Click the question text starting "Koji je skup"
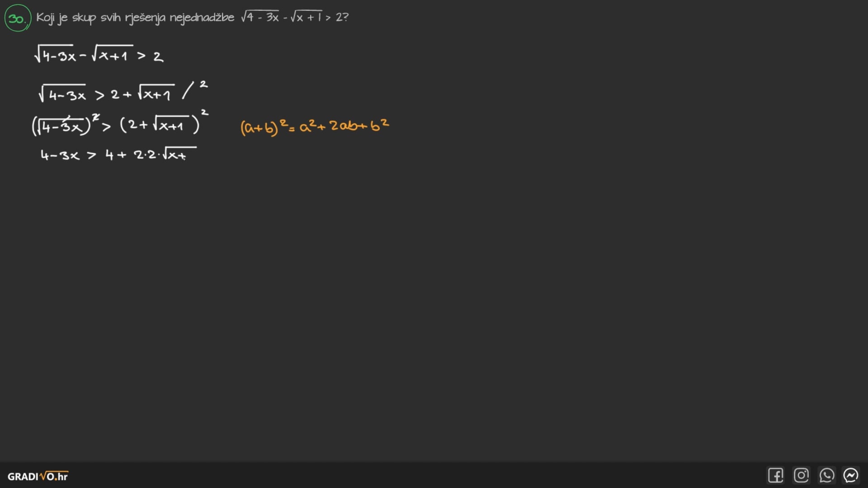 click(135, 18)
